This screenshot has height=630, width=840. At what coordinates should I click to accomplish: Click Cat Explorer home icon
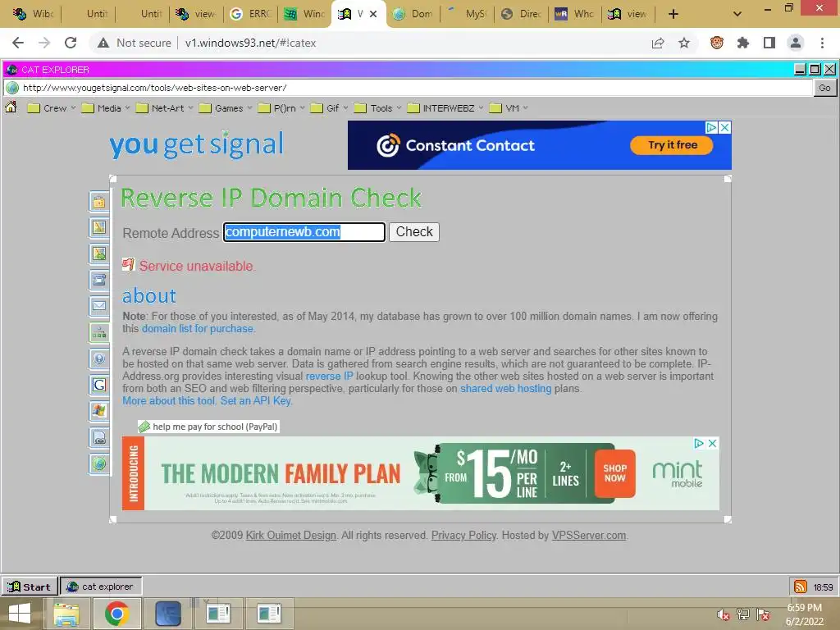point(11,107)
